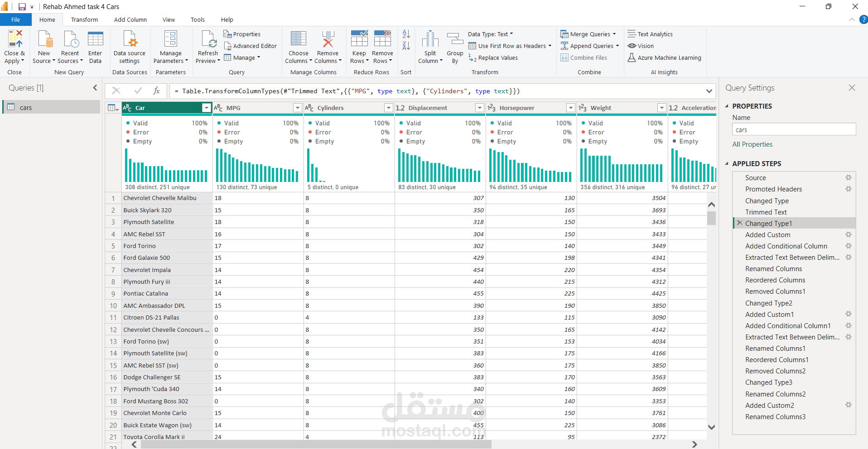Confirm the formula with the checkmark
868x449 pixels.
click(x=138, y=91)
